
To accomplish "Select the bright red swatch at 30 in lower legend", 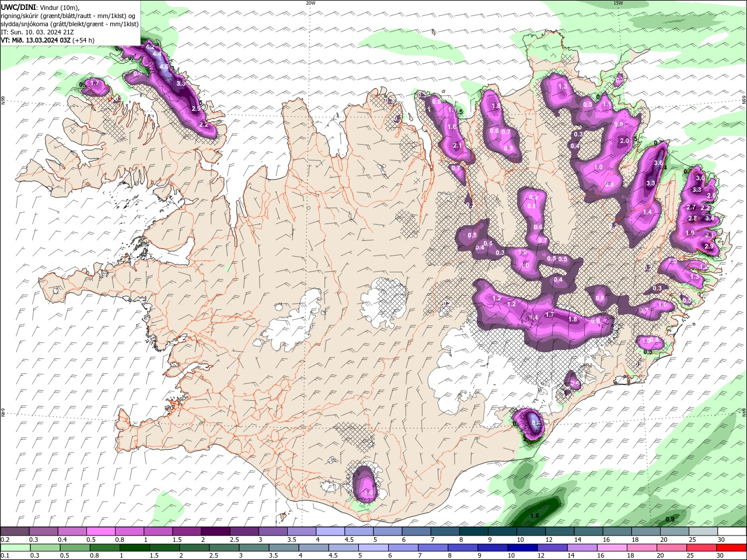I will coord(732,548).
